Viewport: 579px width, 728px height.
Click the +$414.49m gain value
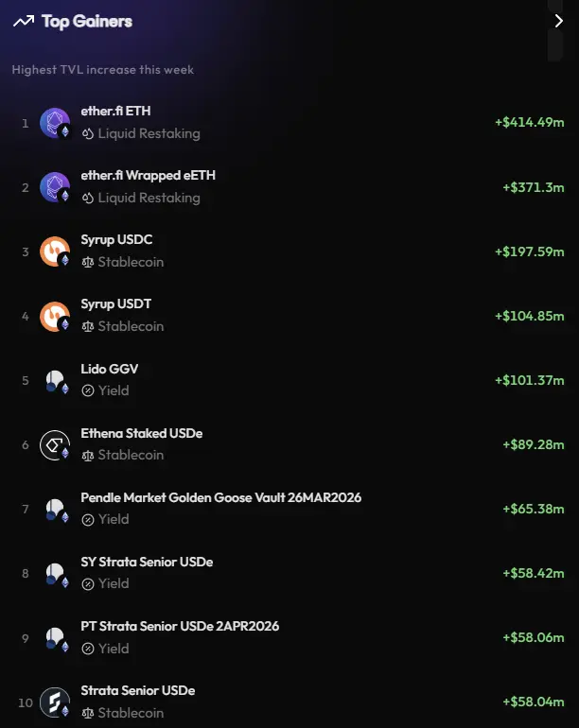529,122
